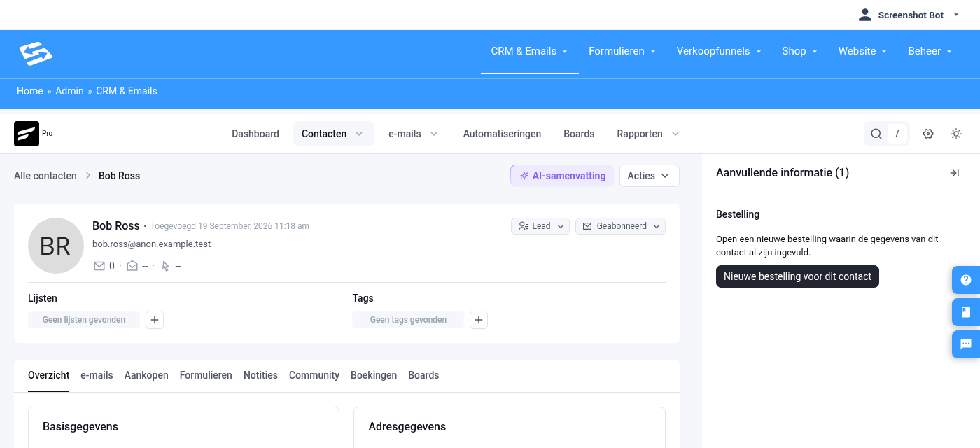
Task: Expand the Shop menu
Action: pyautogui.click(x=800, y=51)
